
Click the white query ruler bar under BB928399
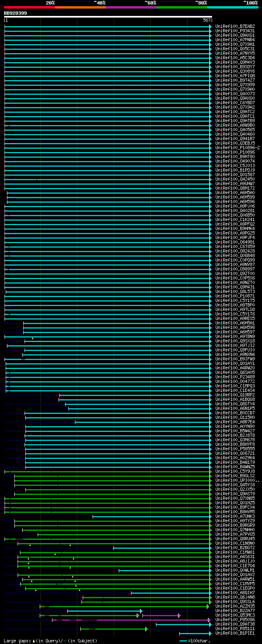click(108, 17)
